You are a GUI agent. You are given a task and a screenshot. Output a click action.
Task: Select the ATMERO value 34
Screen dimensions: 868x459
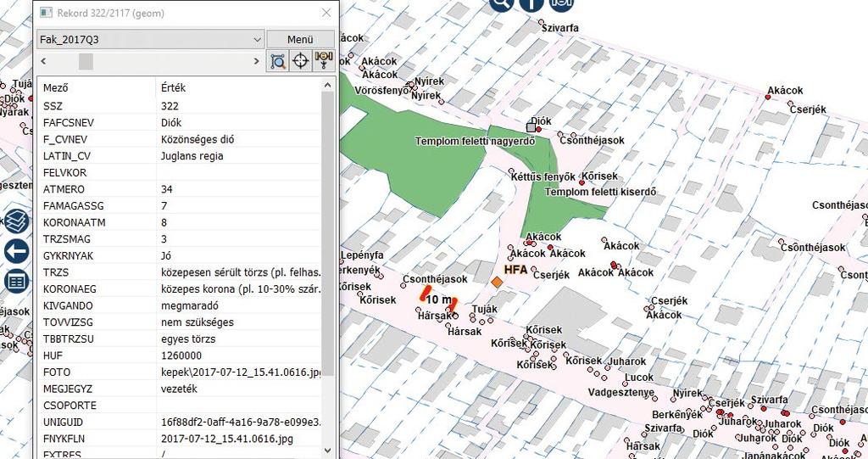(167, 189)
